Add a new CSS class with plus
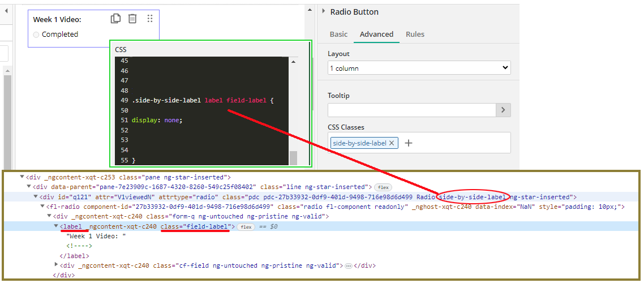The height and width of the screenshot is (283, 644). point(408,143)
